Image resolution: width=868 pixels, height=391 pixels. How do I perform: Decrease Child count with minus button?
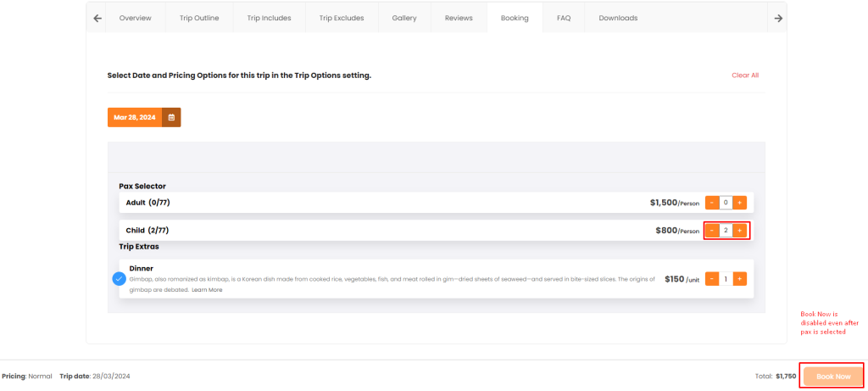(x=712, y=231)
